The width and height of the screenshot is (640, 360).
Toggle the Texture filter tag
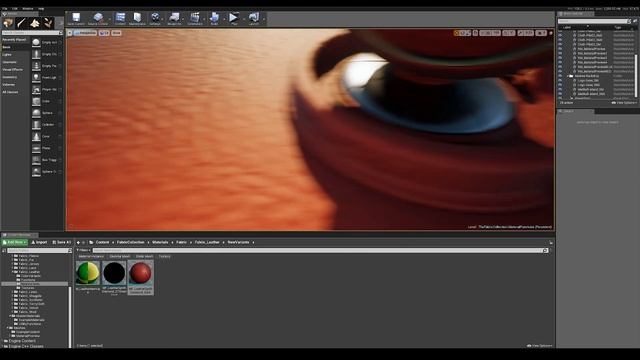(x=164, y=256)
